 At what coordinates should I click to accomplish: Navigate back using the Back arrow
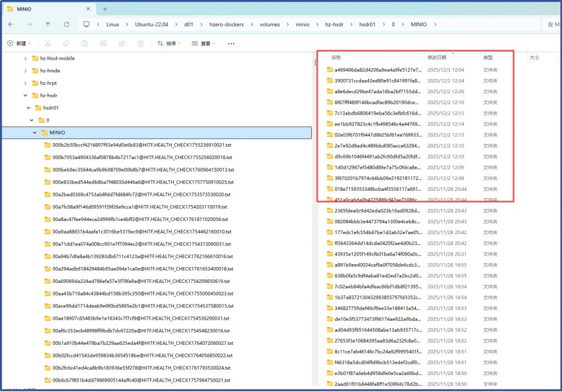pos(11,25)
